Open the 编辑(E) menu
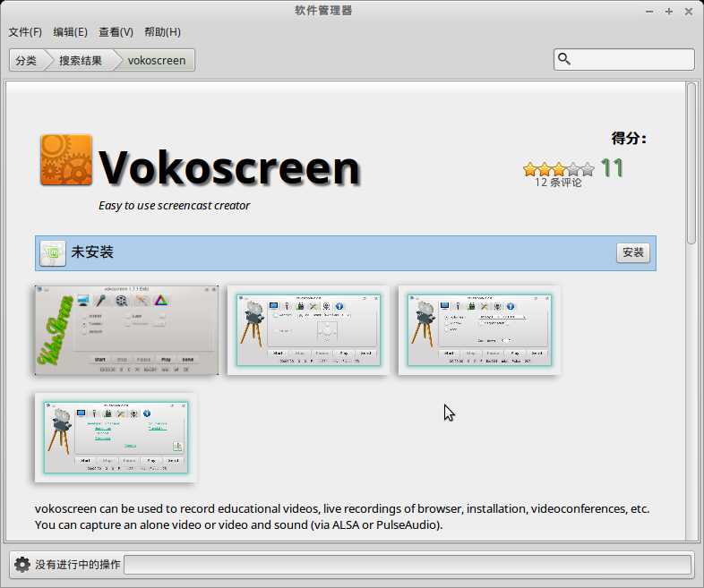The width and height of the screenshot is (704, 588). [70, 32]
